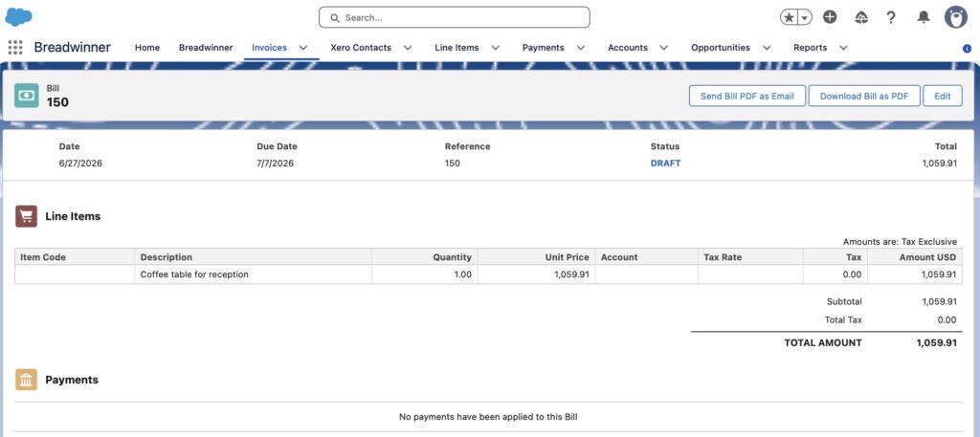Expand the Line Items nav chevron
The image size is (980, 437).
tap(496, 48)
